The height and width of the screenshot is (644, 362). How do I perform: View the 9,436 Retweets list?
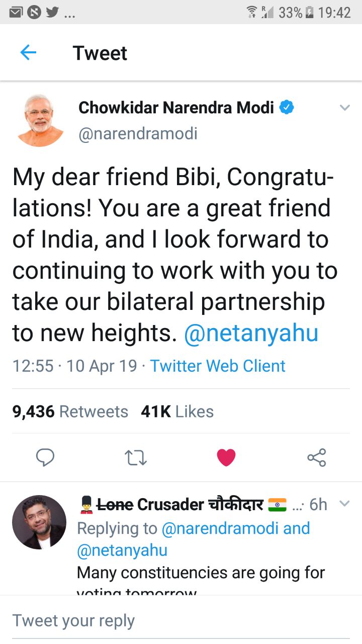(x=70, y=412)
